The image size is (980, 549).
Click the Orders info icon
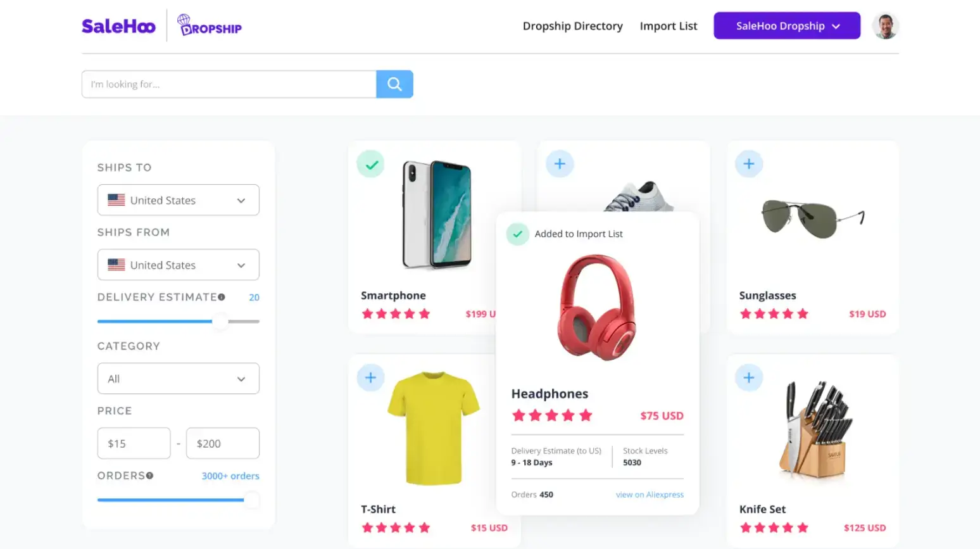[x=149, y=476]
